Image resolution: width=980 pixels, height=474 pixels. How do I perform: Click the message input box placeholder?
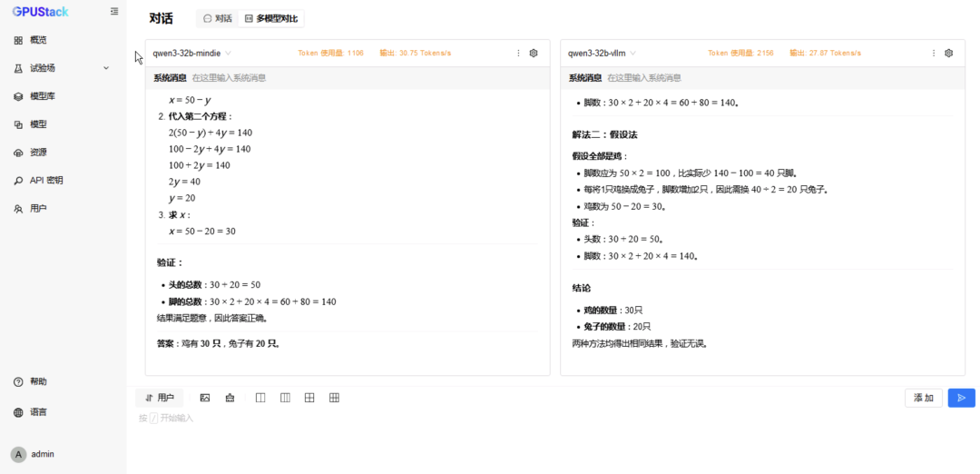tap(166, 419)
